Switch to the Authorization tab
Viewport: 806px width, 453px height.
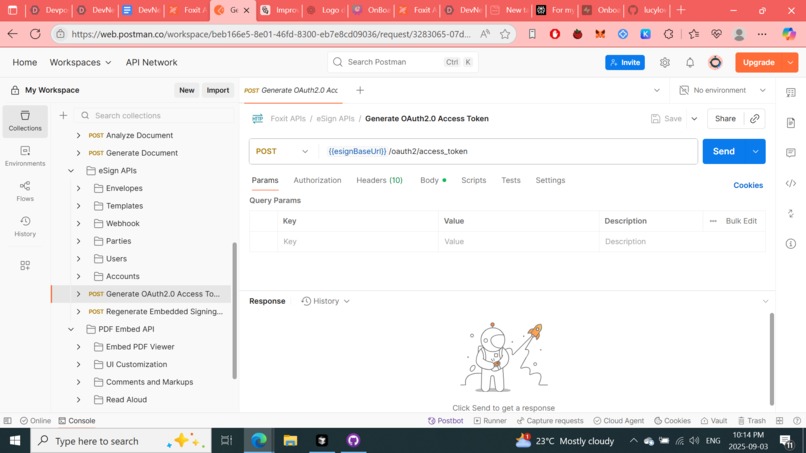point(317,180)
